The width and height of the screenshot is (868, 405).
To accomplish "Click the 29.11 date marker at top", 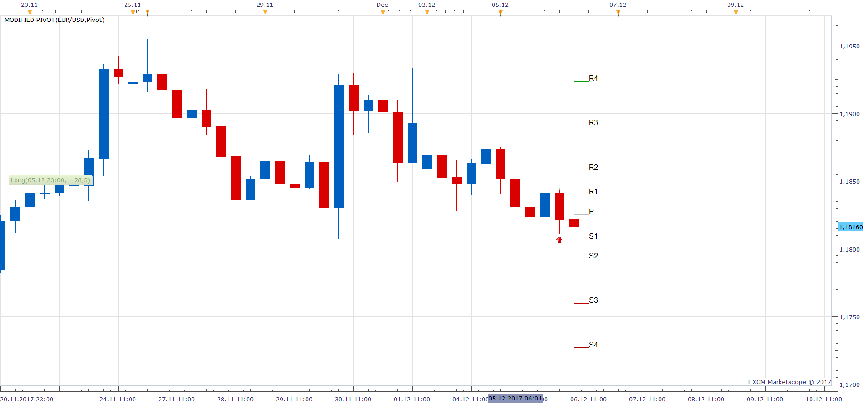I will tap(265, 5).
